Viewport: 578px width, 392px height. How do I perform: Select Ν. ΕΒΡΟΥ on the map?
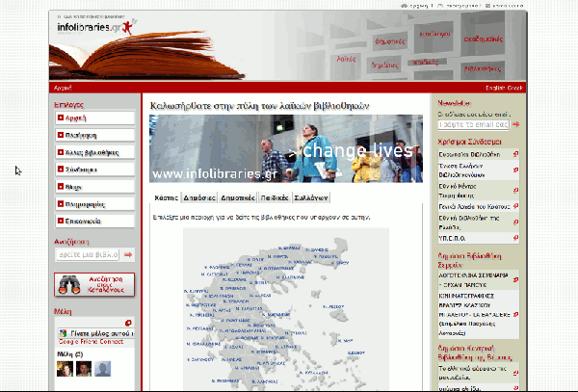340,263
